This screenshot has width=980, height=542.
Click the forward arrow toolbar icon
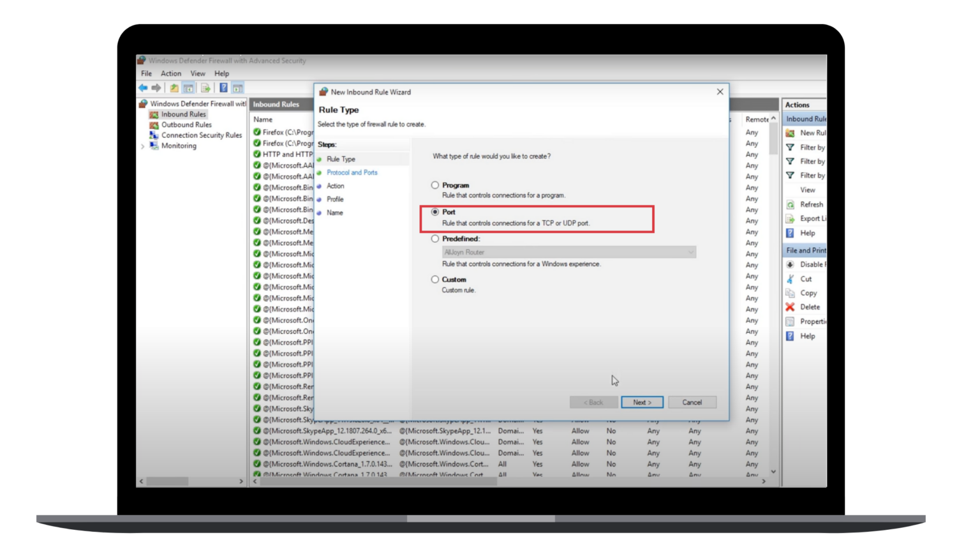tap(156, 88)
